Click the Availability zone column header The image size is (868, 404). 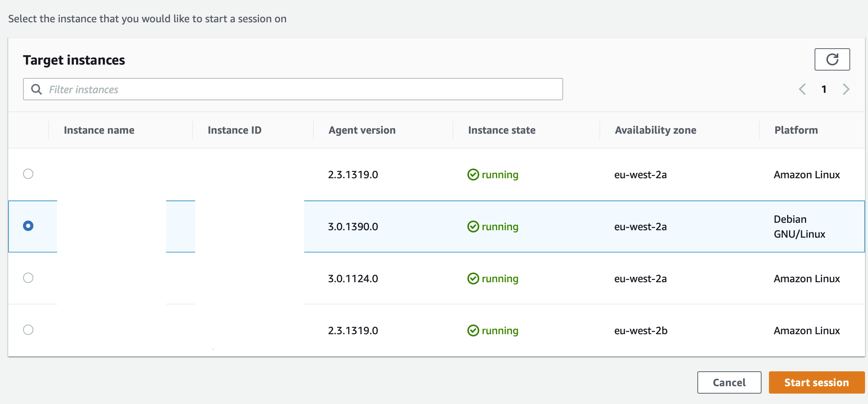coord(655,130)
